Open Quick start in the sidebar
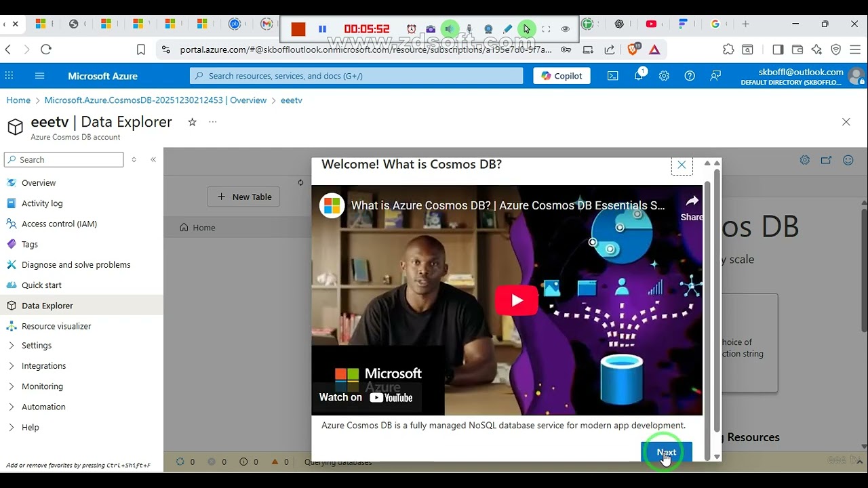868x488 pixels. [x=41, y=285]
